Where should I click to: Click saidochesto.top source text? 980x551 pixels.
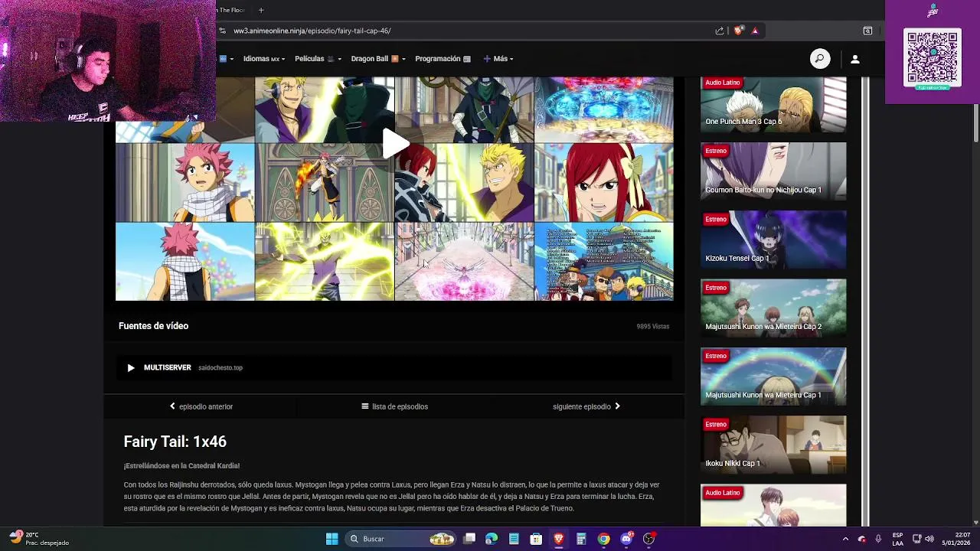point(220,368)
